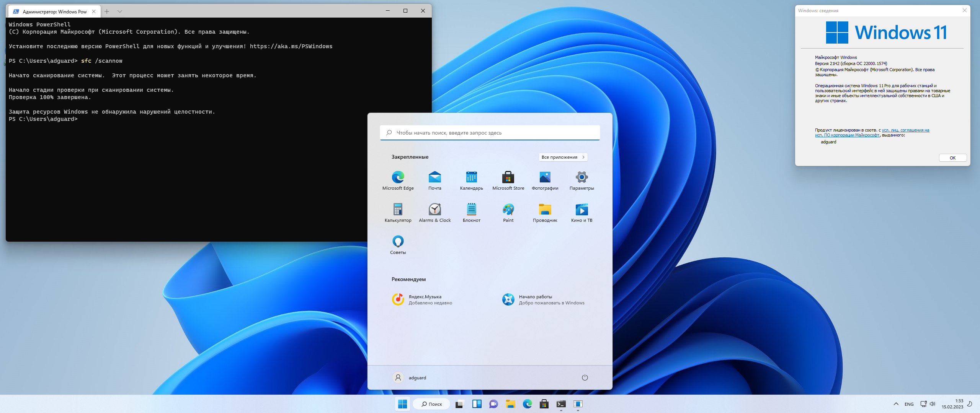Screen dimensions: 980x413
Task: Select the Администратор: Windows PowerShell tab
Action: point(54,11)
